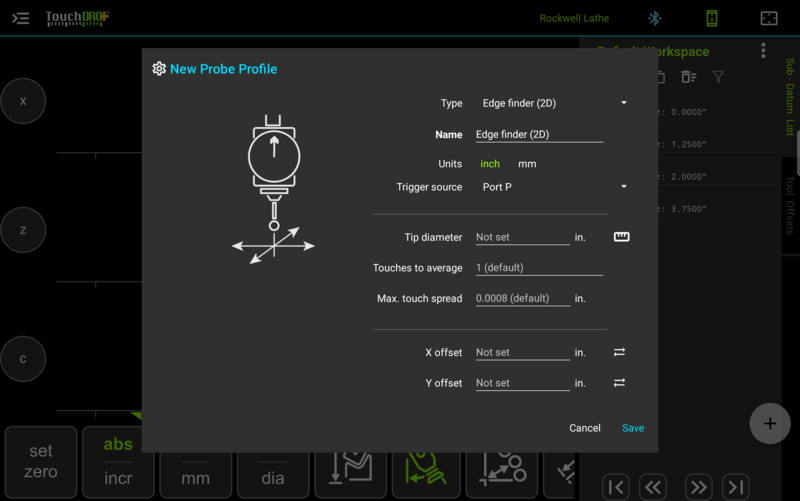Click the filter funnel icon
Viewport: 800px width, 501px height.
[x=718, y=77]
